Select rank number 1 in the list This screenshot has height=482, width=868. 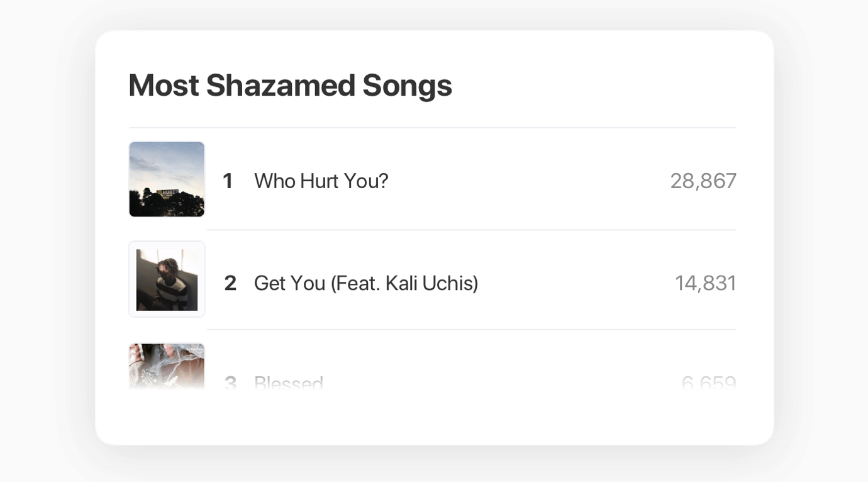[228, 181]
